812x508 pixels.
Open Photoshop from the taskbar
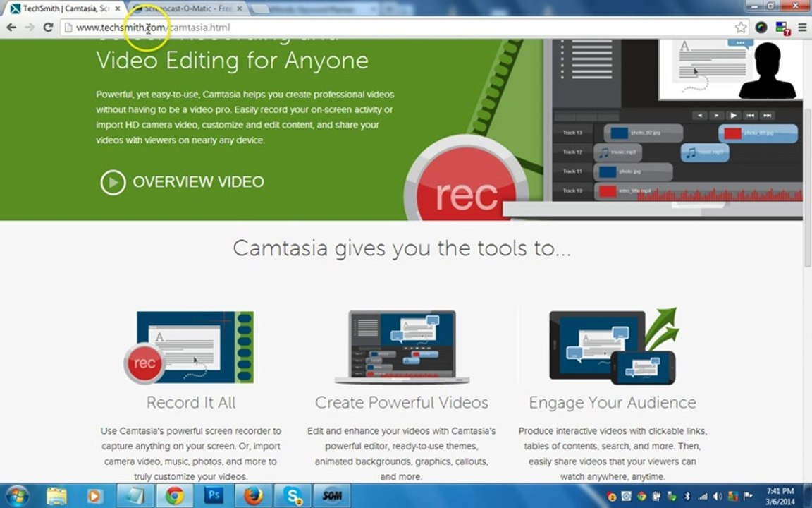click(x=214, y=496)
